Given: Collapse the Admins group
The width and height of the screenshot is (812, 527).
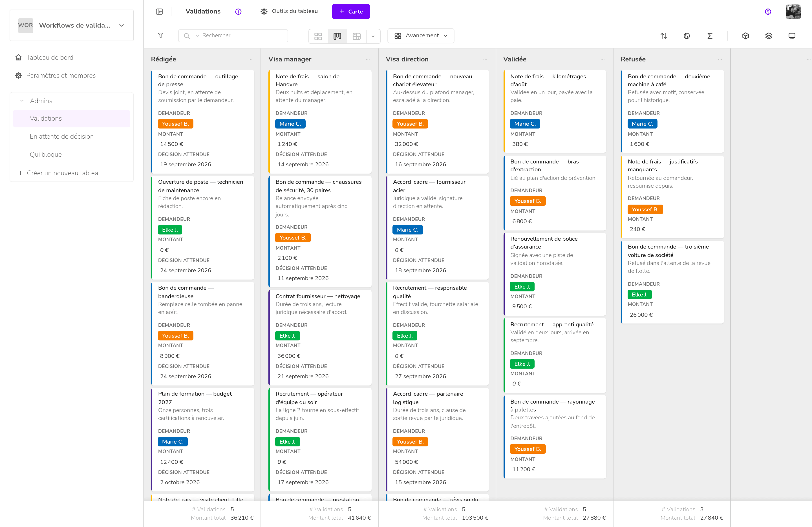Looking at the screenshot, I should point(22,101).
